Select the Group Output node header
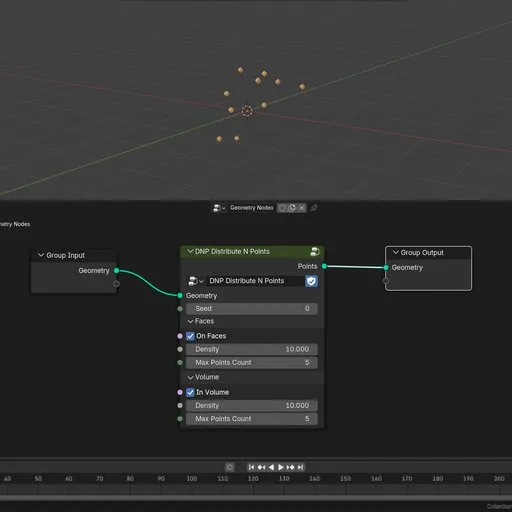The width and height of the screenshot is (512, 512). 428,253
